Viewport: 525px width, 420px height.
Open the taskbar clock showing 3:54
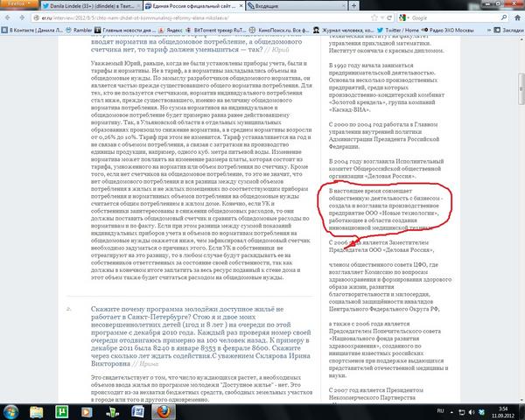point(502,412)
